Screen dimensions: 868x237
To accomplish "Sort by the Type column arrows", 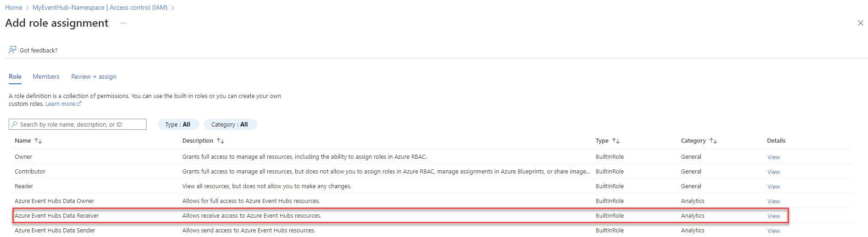I will click(616, 141).
